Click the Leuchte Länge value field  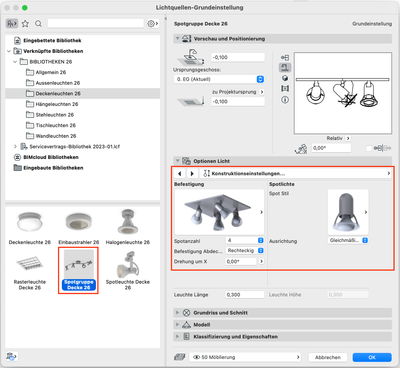[244, 295]
